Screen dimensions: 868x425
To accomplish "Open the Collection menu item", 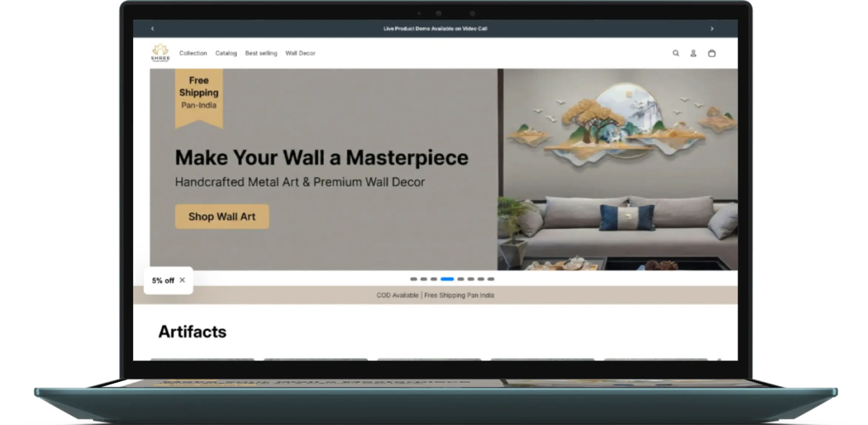I will tap(193, 53).
